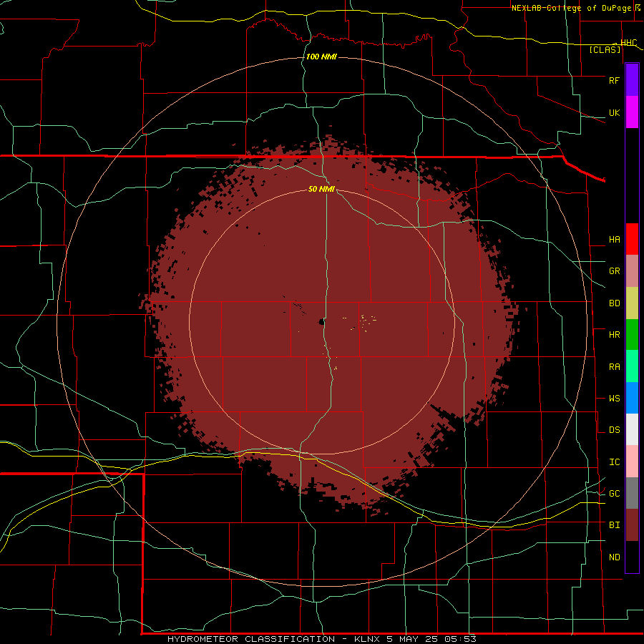Screen dimensions: 644x644
Task: Click the 50 NMI range ring label
Action: (x=321, y=189)
